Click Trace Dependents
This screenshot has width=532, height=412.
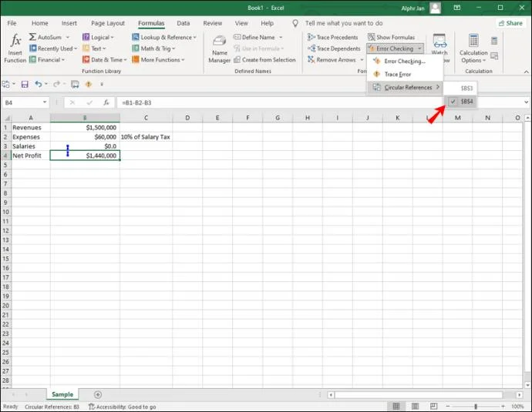coord(334,49)
